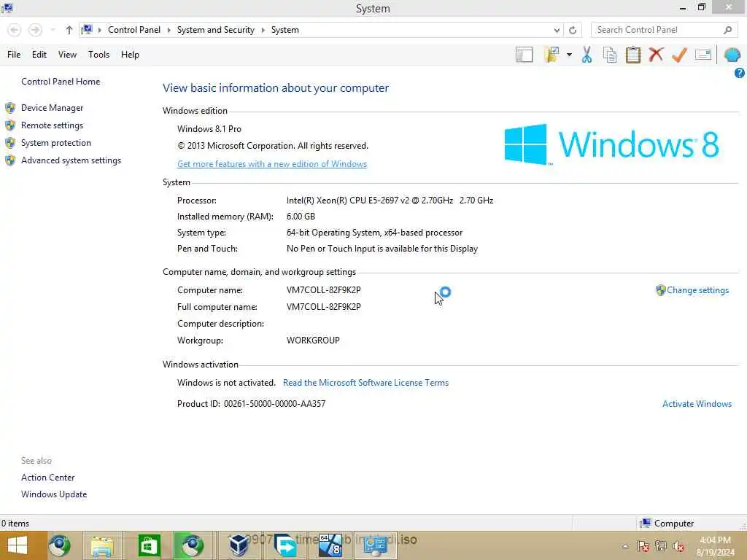Open Device Manager
This screenshot has height=560, width=747.
pos(52,108)
